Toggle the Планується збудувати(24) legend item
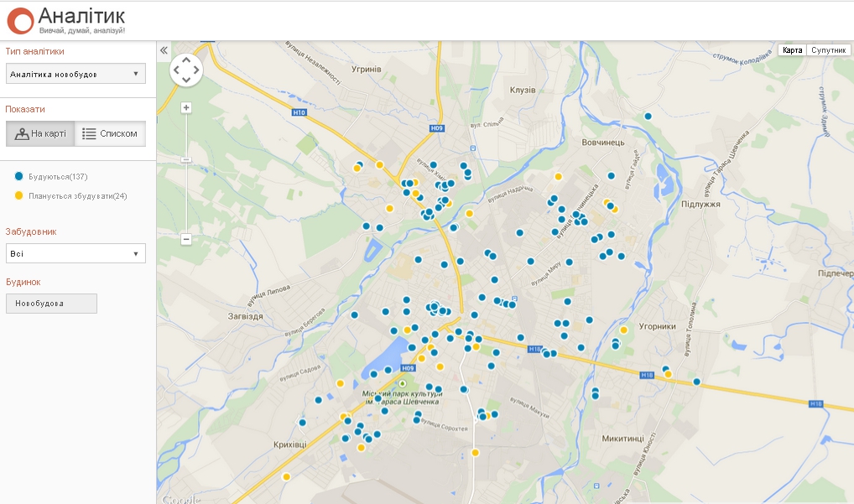 point(71,196)
